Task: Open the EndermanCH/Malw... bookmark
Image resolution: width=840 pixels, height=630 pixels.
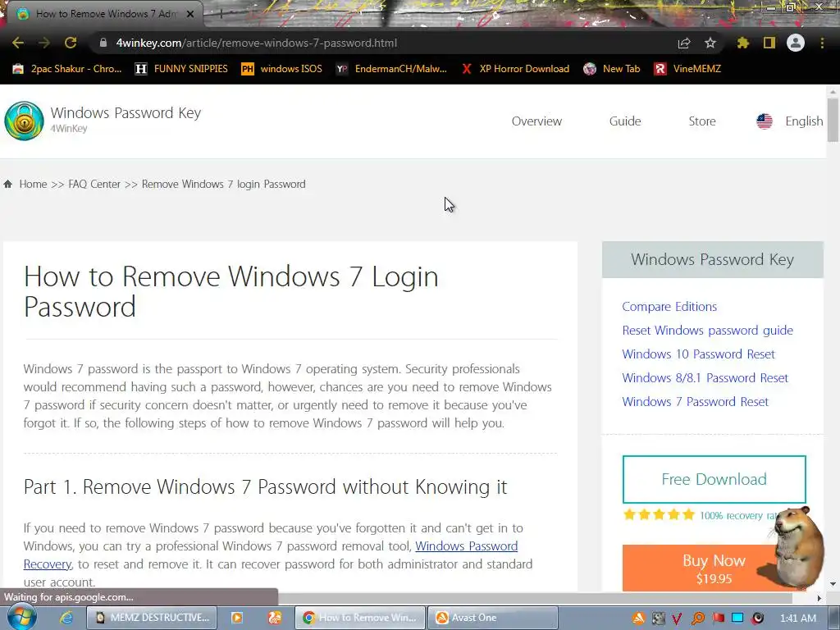Action: click(x=391, y=69)
